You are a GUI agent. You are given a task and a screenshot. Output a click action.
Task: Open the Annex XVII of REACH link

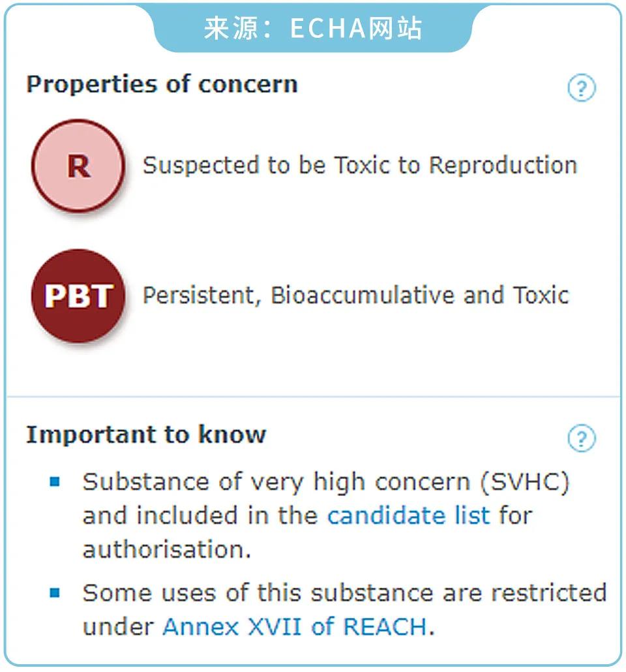[295, 627]
